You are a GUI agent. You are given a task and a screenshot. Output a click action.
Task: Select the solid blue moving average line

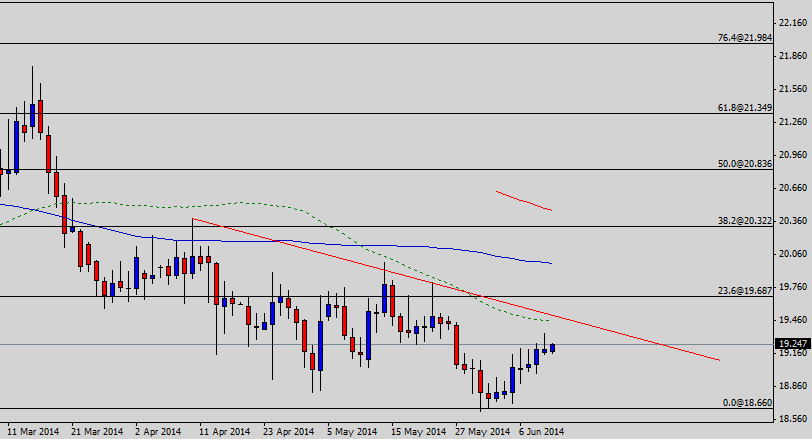pos(300,241)
